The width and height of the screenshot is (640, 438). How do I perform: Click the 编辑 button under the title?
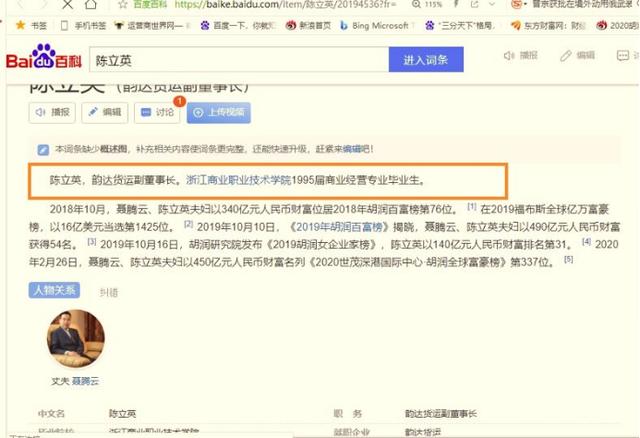point(104,112)
